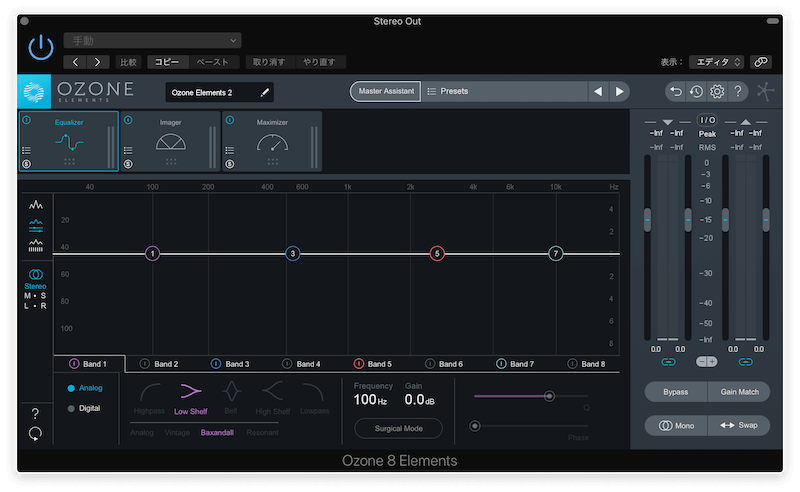
Task: Click the 取り消す undo button
Action: click(269, 62)
